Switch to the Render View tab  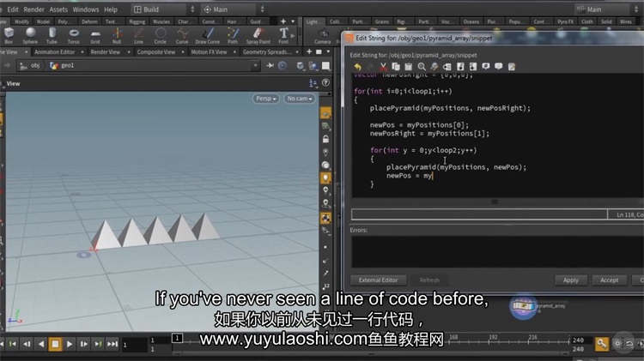(x=106, y=52)
